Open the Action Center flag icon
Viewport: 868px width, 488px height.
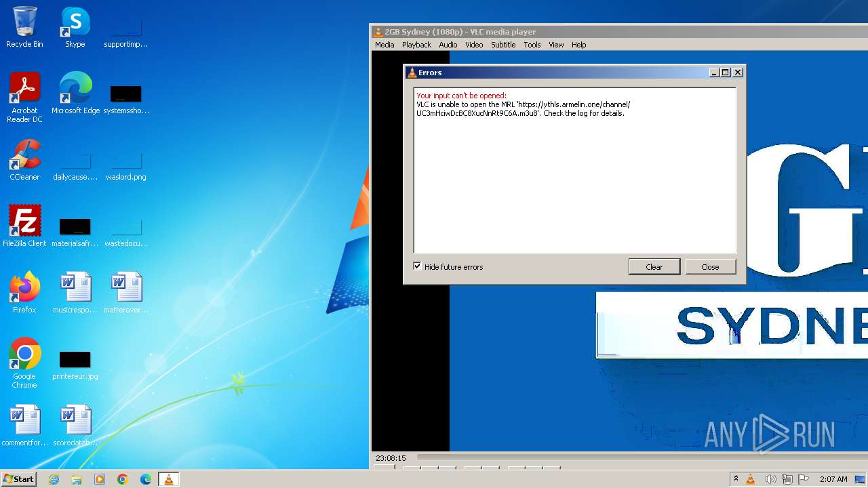pyautogui.click(x=804, y=479)
